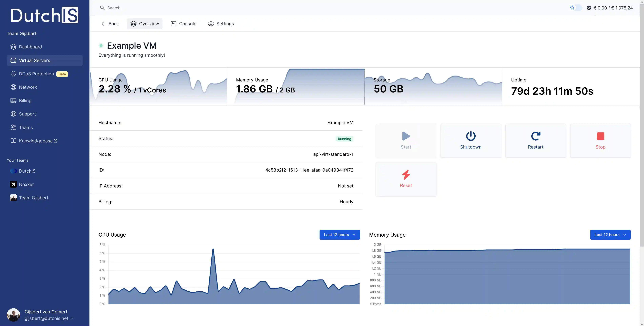Click the Dashboard layers icon in sidebar
Screen dimensions: 644x326
(13, 47)
